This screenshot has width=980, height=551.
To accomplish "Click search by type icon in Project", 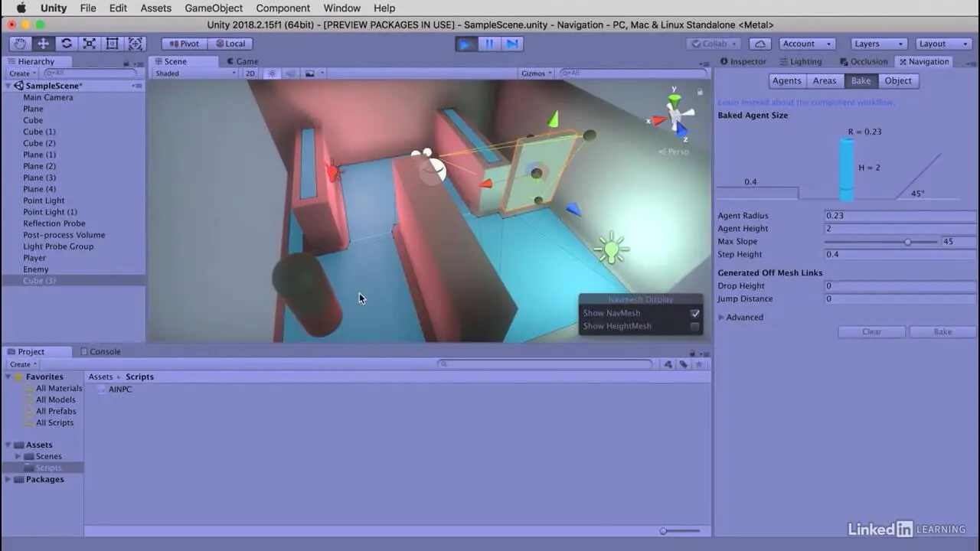I will click(668, 364).
